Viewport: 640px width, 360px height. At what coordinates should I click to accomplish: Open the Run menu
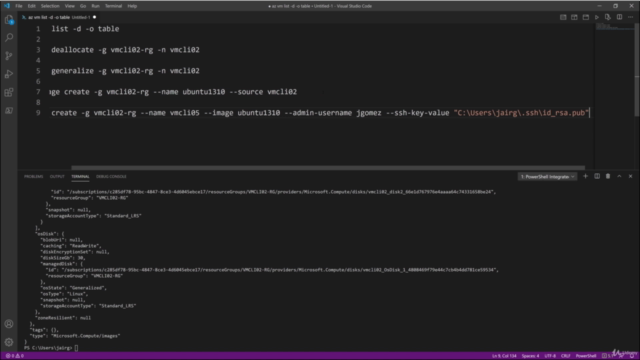coord(96,6)
